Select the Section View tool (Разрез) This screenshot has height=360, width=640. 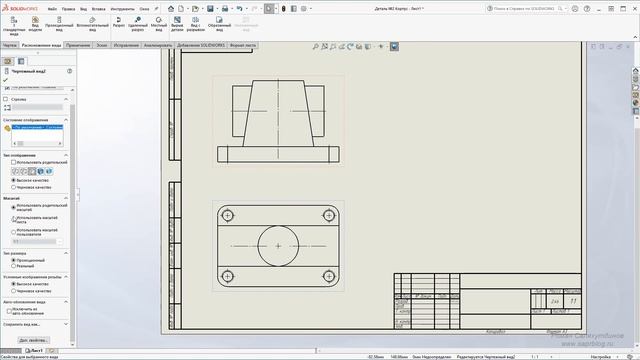coord(119,22)
